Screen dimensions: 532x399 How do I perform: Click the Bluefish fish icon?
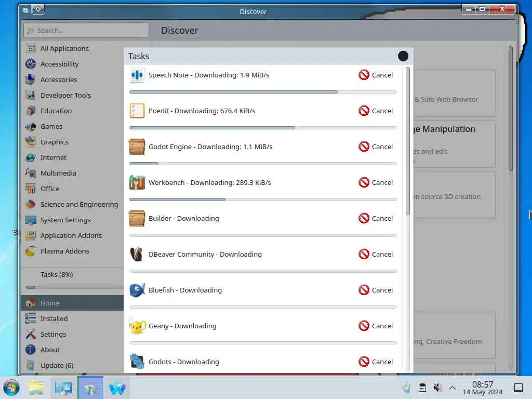[137, 290]
